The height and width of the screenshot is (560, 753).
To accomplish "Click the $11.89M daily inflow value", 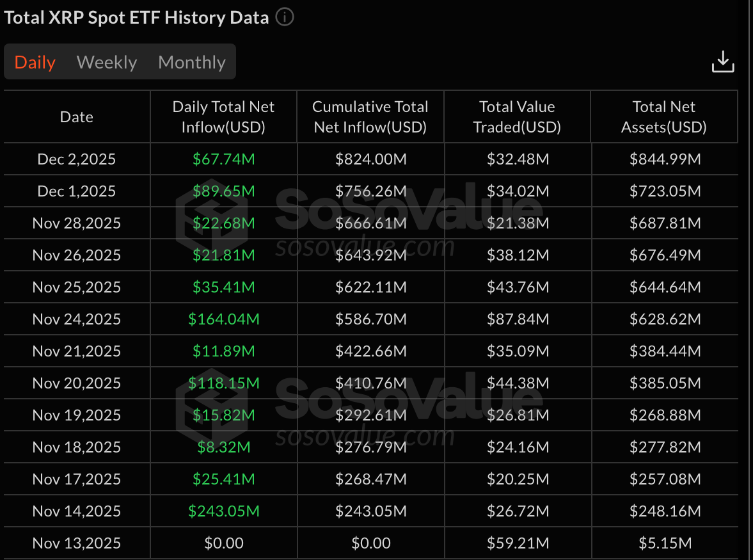I will [224, 351].
